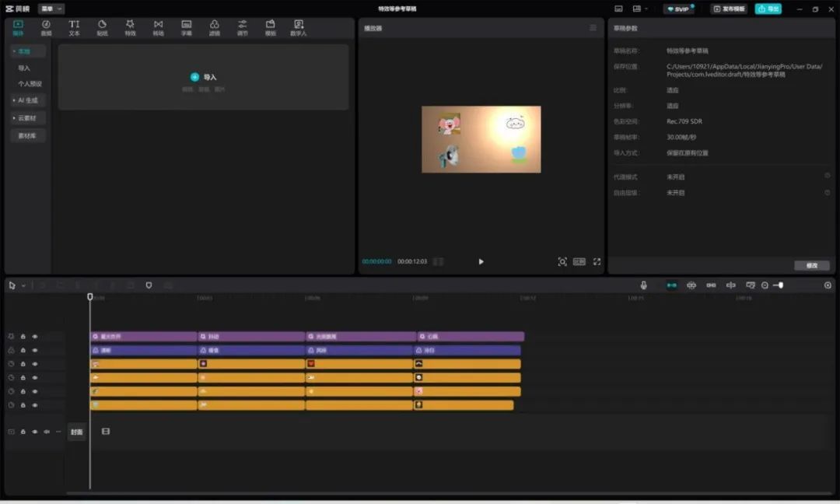Toggle the main track magnet (highlighted icon)
Screen dimensions: 840x504
click(671, 285)
